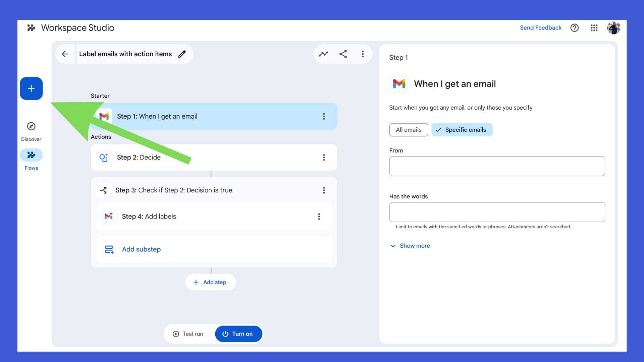This screenshot has height=362, width=644.
Task: Click the blue plus create button
Action: pyautogui.click(x=31, y=88)
